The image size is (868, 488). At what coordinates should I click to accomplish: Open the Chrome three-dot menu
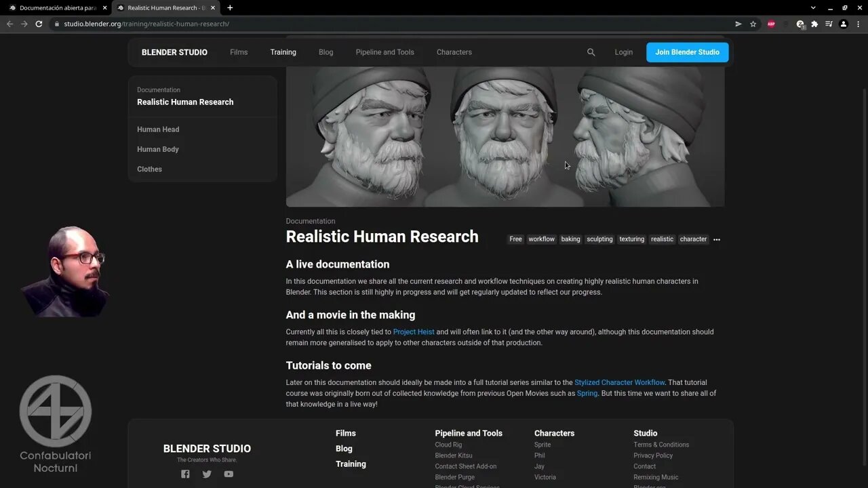click(x=858, y=24)
